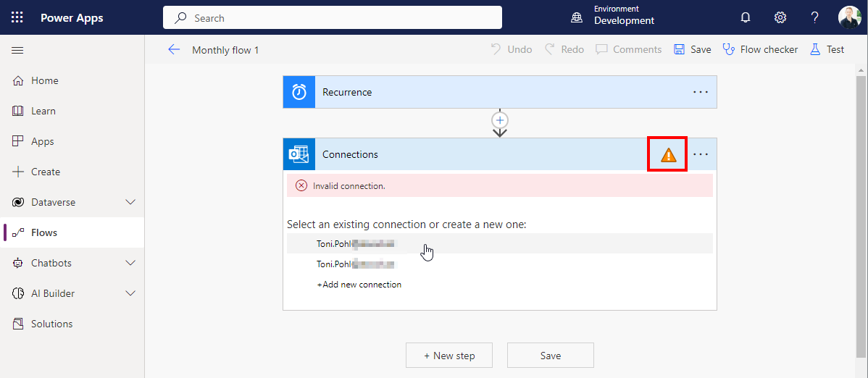Collapse the left navigation hamburger menu
The height and width of the screenshot is (378, 868).
point(17,50)
